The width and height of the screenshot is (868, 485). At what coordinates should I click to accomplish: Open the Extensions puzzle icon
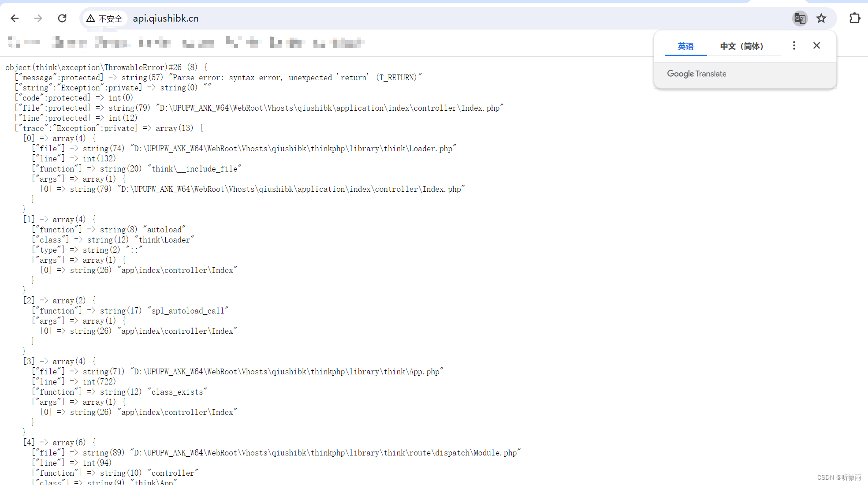(x=854, y=19)
